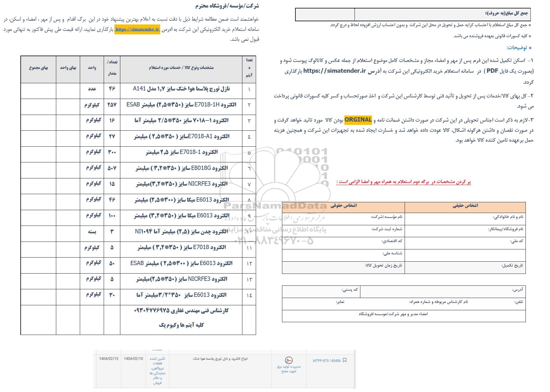Click the تاریخ تکمیل field
Viewport: 550px width, 392px height.
[x=465, y=267]
